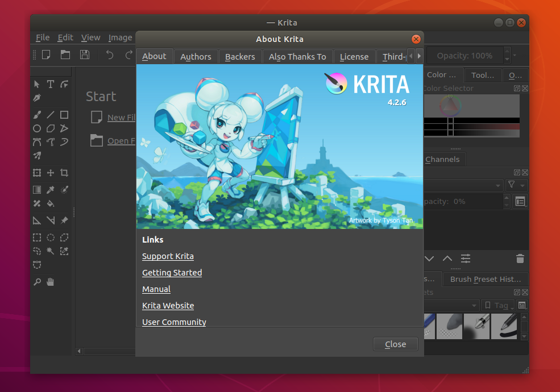Select the Polyline tool
The image size is (560, 392).
coord(64,128)
